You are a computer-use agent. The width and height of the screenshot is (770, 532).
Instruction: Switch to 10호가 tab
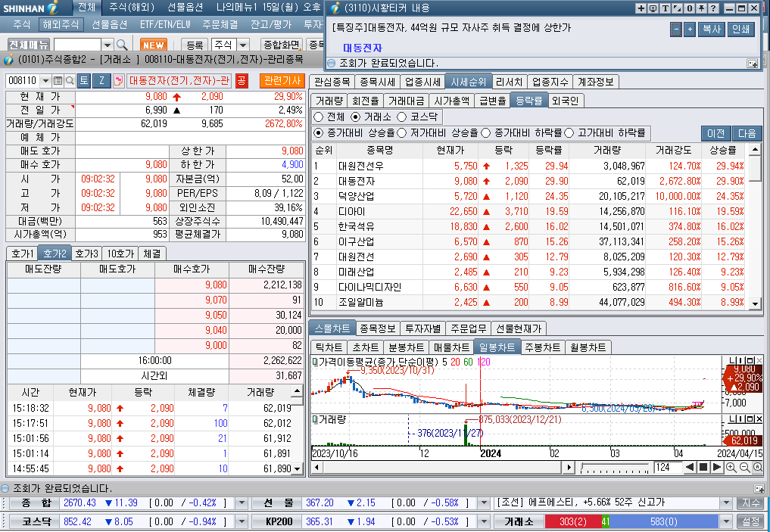pos(120,254)
